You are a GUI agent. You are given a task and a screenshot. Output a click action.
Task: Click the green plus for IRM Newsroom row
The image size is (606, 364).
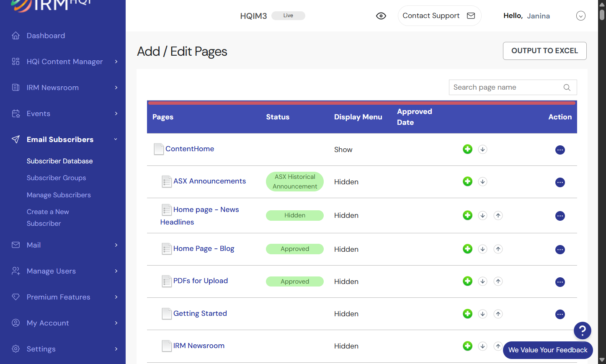coord(467,346)
